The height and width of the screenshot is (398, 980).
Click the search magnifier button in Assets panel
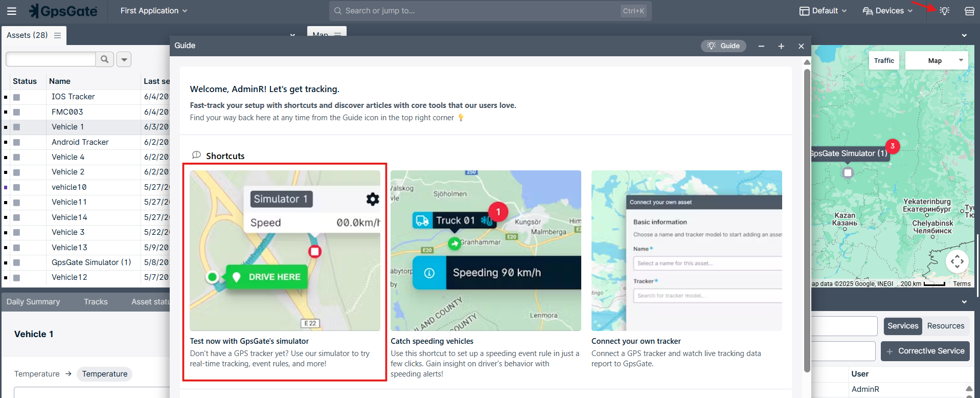105,59
